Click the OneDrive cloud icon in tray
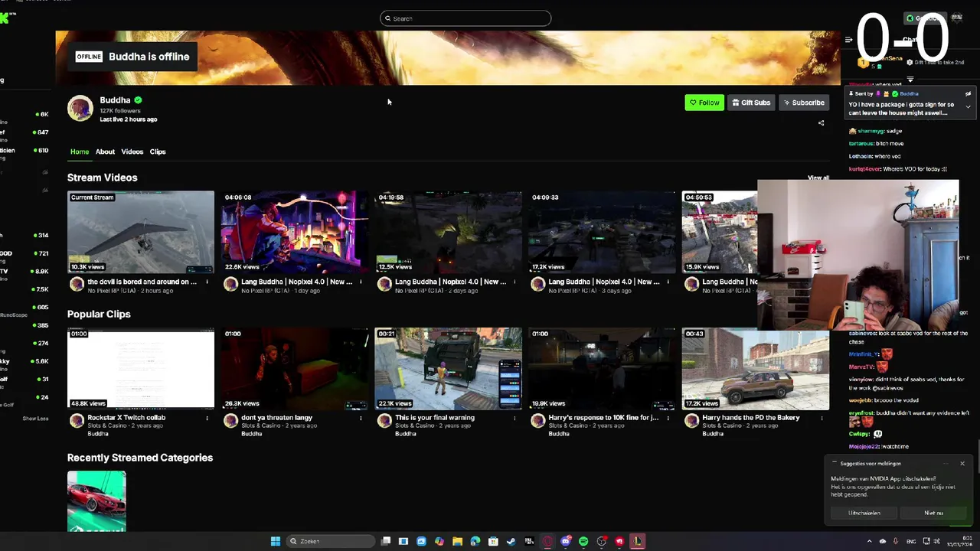The height and width of the screenshot is (551, 980). tap(882, 541)
